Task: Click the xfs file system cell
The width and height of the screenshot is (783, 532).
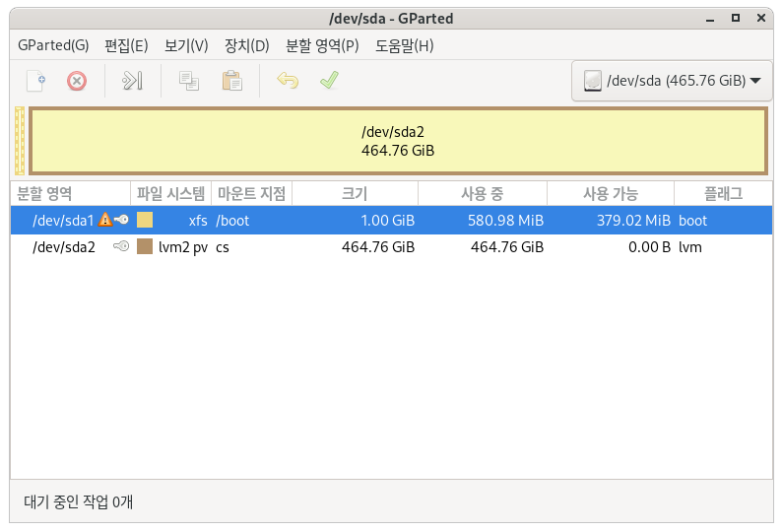Action: tap(198, 221)
